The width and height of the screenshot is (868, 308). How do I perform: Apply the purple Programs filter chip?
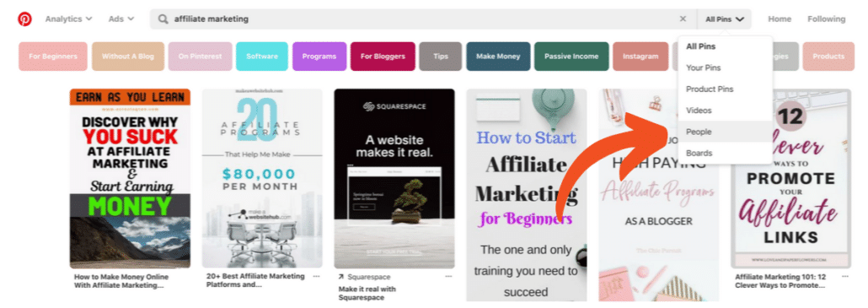pos(319,57)
